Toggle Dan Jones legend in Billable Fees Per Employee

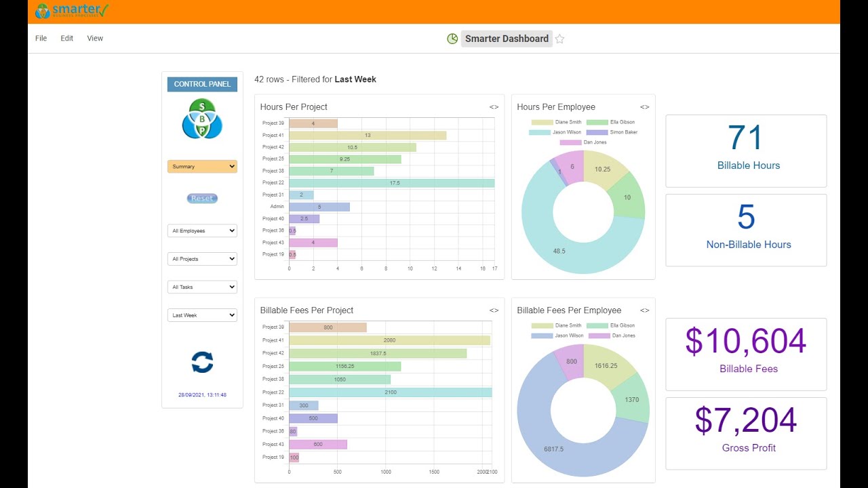(x=612, y=335)
